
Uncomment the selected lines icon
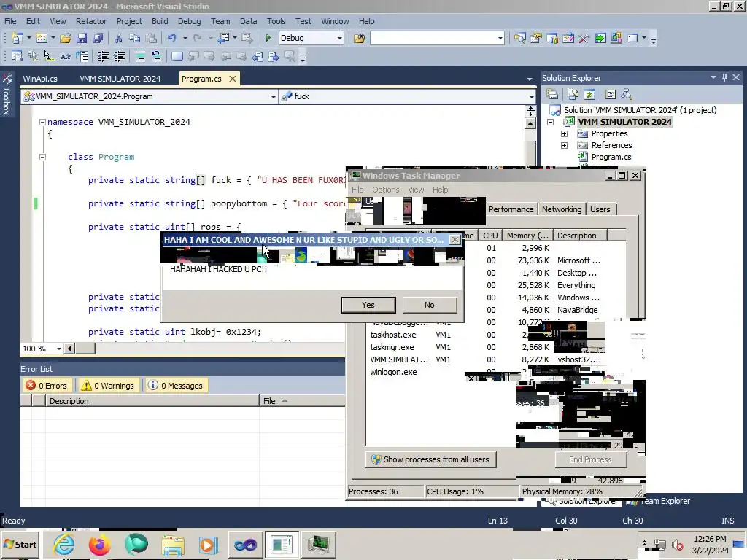[x=156, y=57]
